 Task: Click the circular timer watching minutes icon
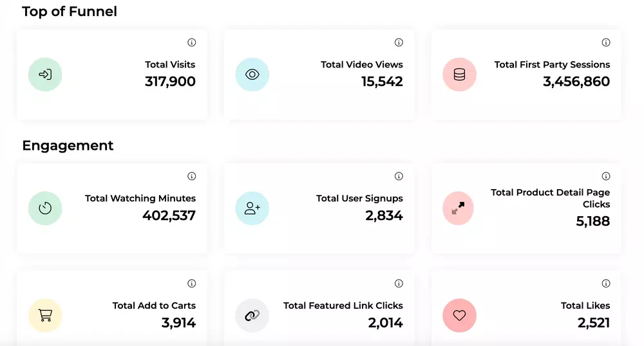[x=45, y=208]
